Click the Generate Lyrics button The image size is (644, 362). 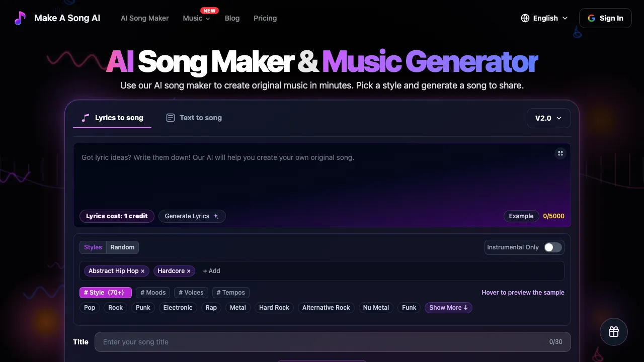pos(192,216)
